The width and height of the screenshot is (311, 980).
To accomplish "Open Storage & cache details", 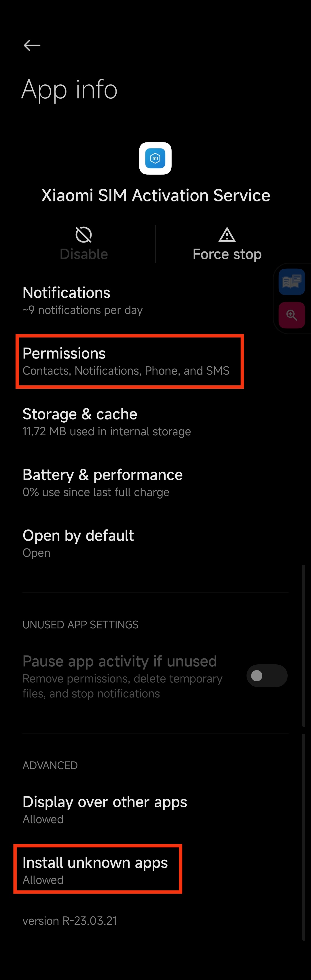I will (x=155, y=422).
